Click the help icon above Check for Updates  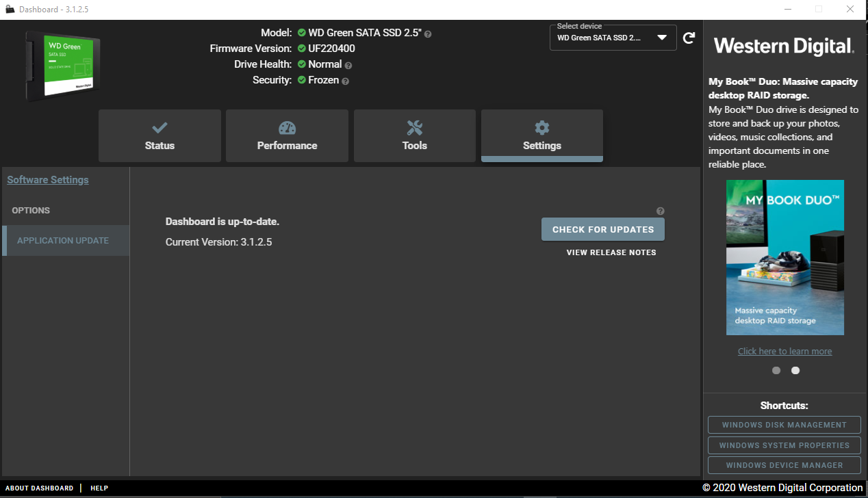(x=660, y=211)
